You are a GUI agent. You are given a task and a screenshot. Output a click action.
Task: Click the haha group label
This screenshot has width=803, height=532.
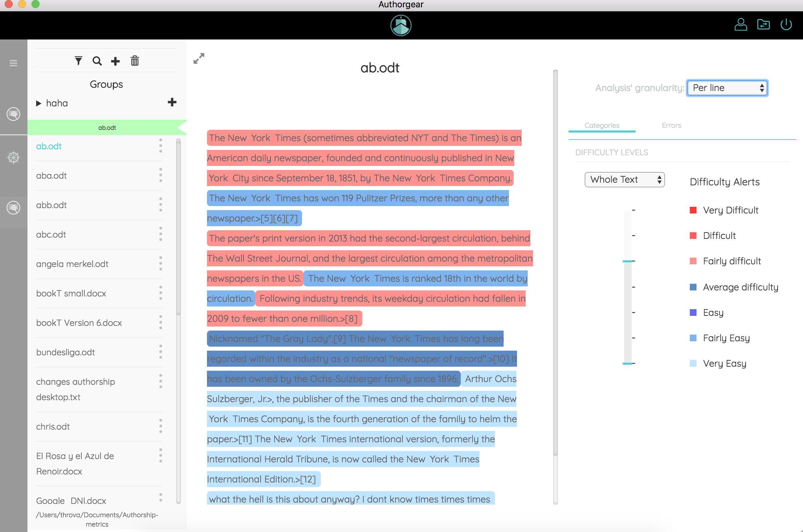[57, 103]
